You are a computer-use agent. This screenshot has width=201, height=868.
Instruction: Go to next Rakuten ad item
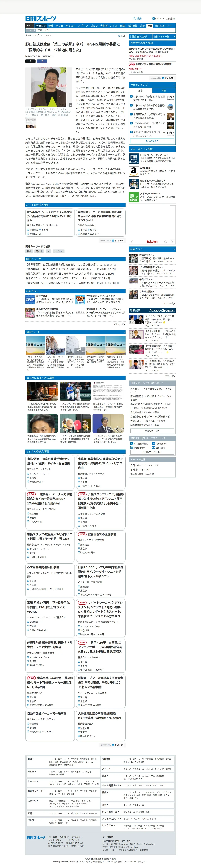coord(172,242)
